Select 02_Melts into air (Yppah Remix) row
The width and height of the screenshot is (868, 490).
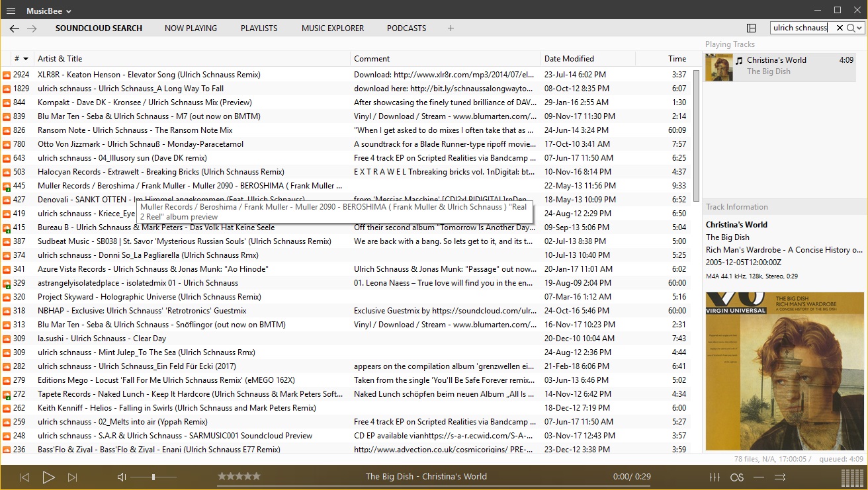pyautogui.click(x=345, y=422)
